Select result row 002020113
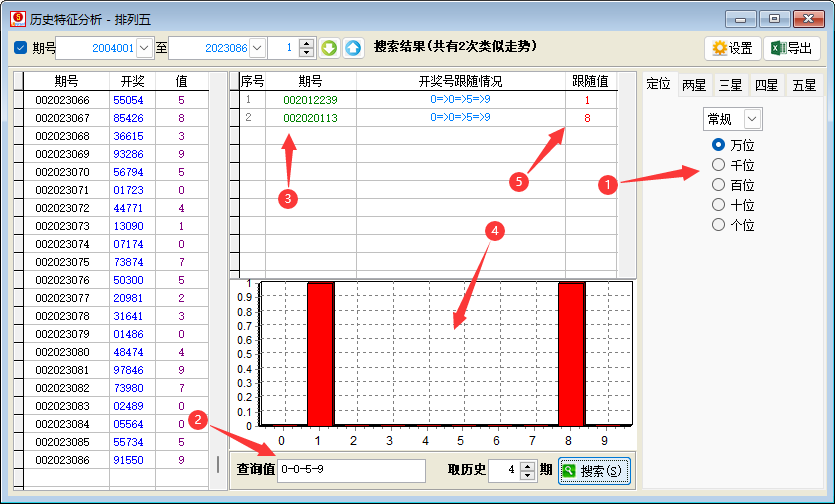The height and width of the screenshot is (504, 835). pyautogui.click(x=428, y=118)
